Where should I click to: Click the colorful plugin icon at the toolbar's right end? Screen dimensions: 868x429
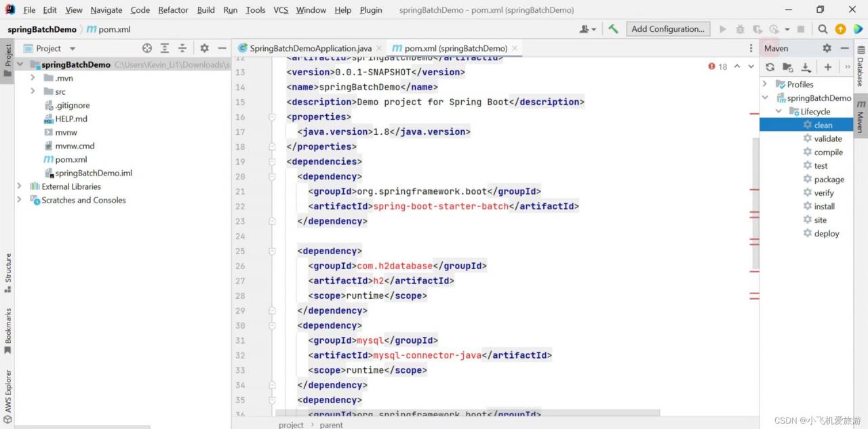coord(858,29)
